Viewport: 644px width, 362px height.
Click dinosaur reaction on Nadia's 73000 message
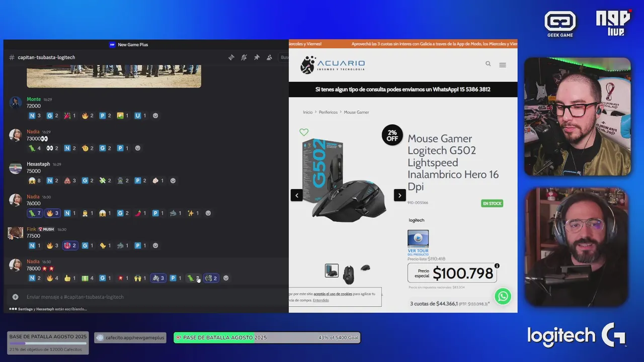click(35, 148)
